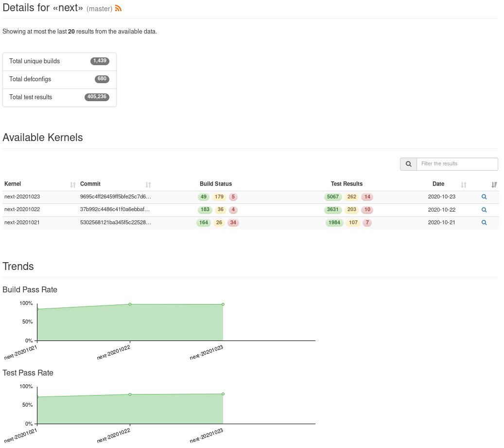This screenshot has width=504, height=448.
Task: Click the 405,236 total test results badge
Action: point(97,97)
